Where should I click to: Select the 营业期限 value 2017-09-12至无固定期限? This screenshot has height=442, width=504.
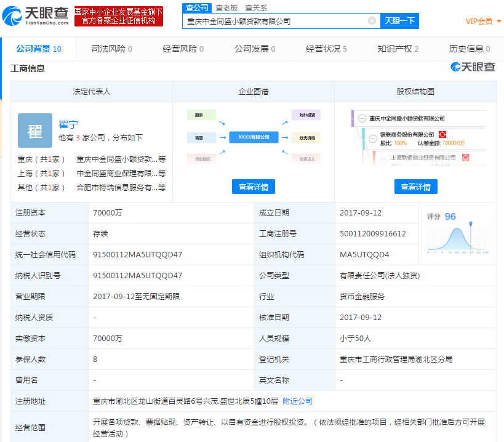click(x=136, y=296)
